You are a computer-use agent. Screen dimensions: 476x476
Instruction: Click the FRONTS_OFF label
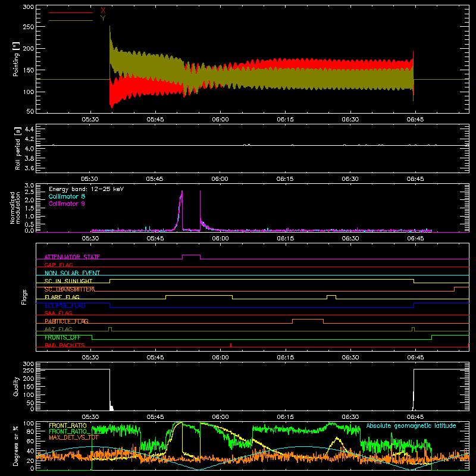click(62, 337)
